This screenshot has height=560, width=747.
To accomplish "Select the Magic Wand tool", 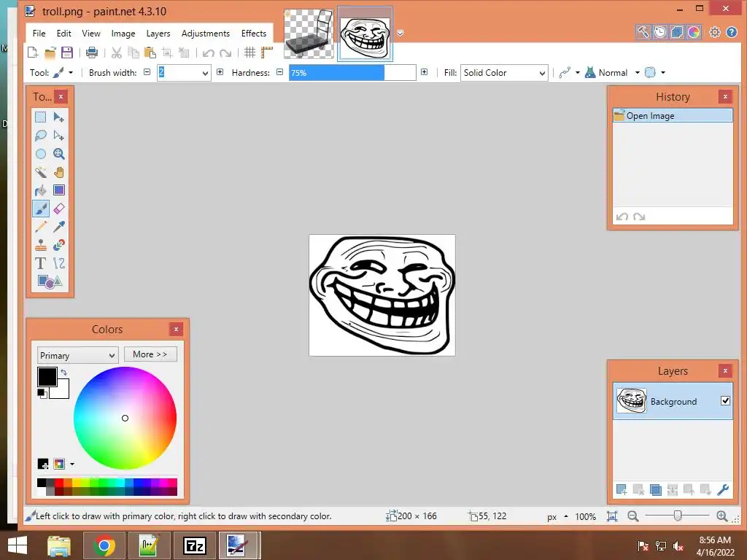I will pyautogui.click(x=41, y=172).
